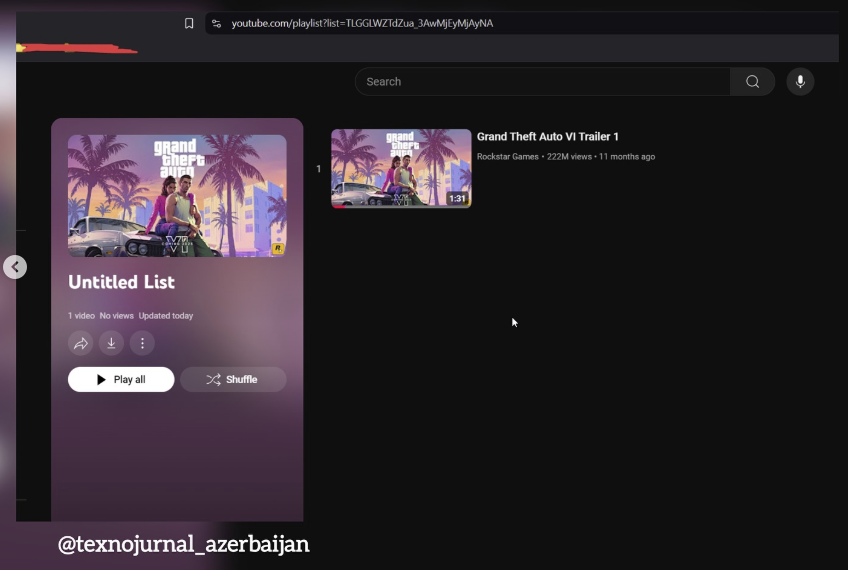Image resolution: width=848 pixels, height=570 pixels.
Task: Open the Grand Theft Auto VI Trailer 1 thumbnail
Action: 401,168
